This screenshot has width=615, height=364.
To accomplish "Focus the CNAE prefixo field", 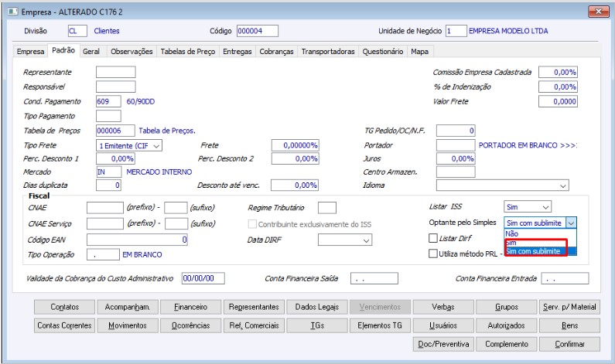I will point(105,208).
